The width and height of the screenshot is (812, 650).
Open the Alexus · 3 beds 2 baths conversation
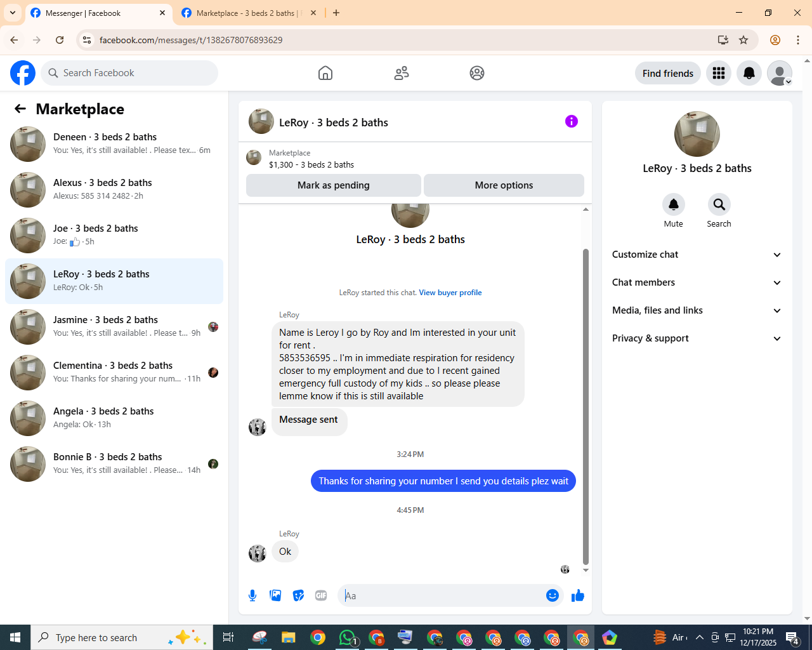(114, 190)
